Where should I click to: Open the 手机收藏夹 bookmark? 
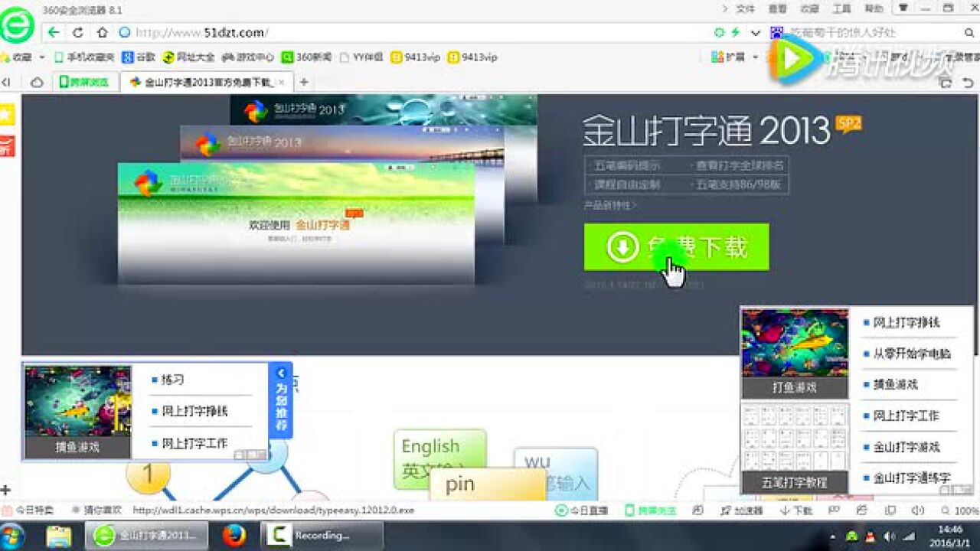tap(83, 57)
